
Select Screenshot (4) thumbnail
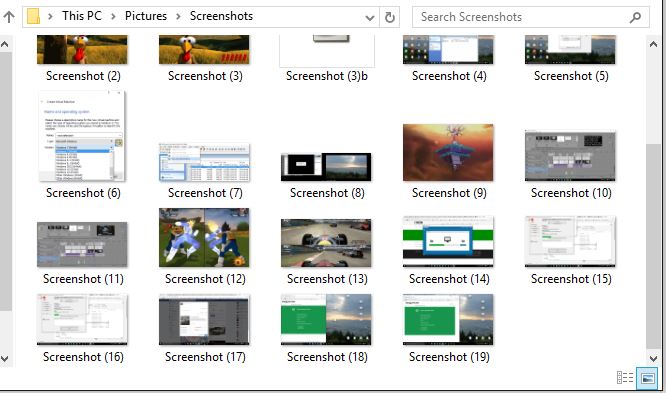point(448,49)
